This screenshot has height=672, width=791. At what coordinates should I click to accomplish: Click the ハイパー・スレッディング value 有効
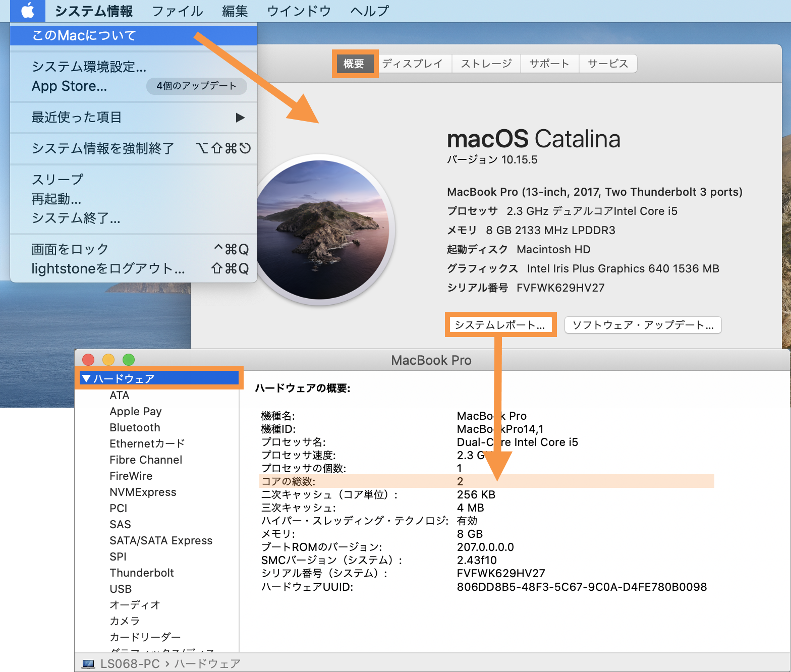click(467, 521)
